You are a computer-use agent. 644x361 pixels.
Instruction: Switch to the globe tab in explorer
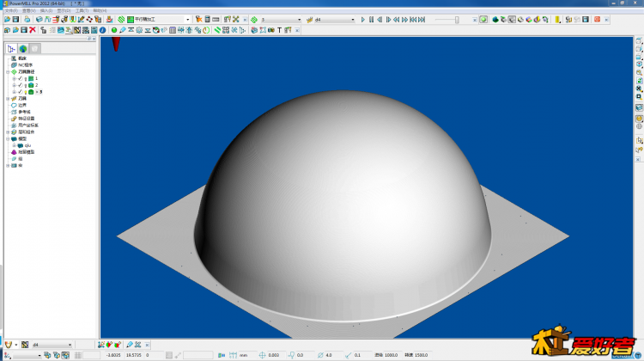[23, 48]
